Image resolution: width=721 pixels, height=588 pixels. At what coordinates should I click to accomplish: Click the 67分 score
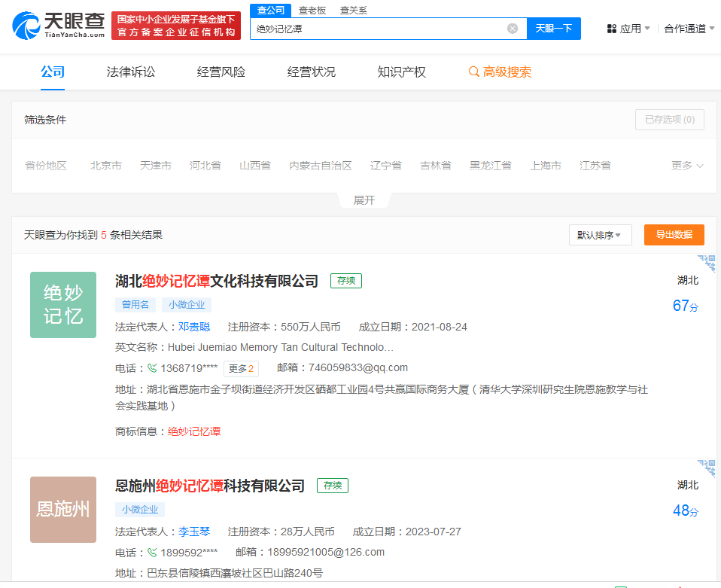coord(685,306)
